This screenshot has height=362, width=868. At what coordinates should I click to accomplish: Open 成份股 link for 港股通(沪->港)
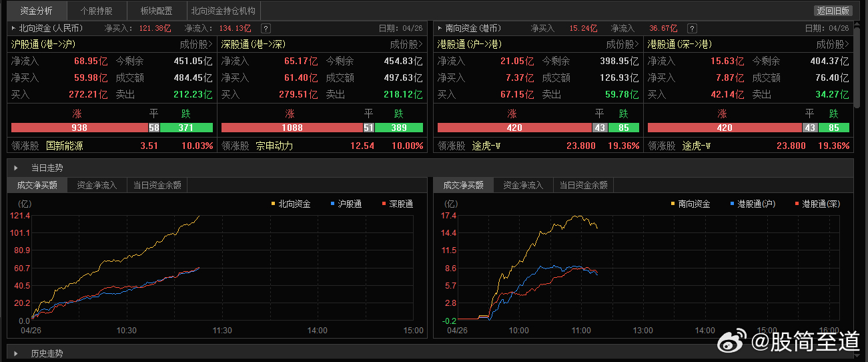[622, 44]
